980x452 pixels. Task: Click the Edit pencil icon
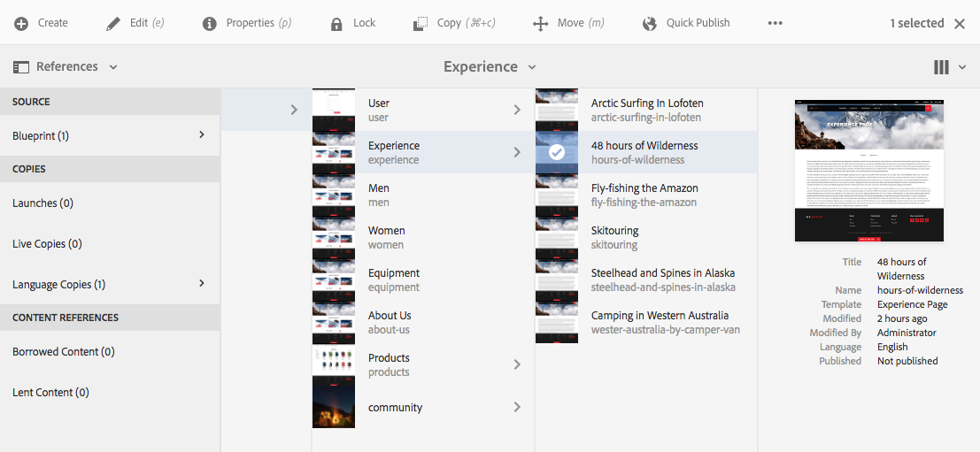click(113, 24)
